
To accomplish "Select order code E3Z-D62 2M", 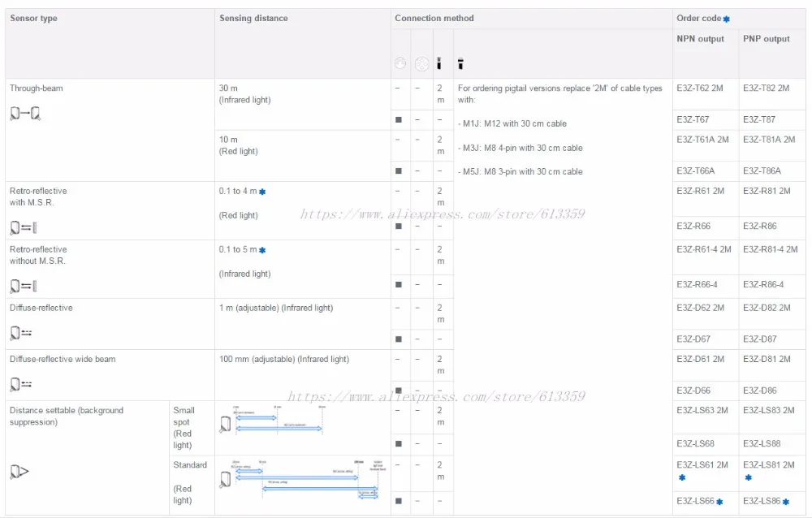I will [x=700, y=308].
